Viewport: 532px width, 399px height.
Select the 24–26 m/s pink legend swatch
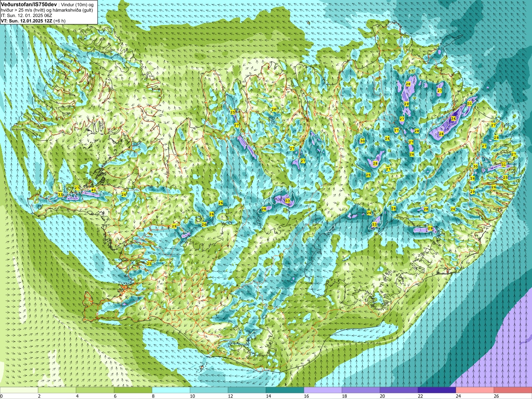click(x=475, y=390)
